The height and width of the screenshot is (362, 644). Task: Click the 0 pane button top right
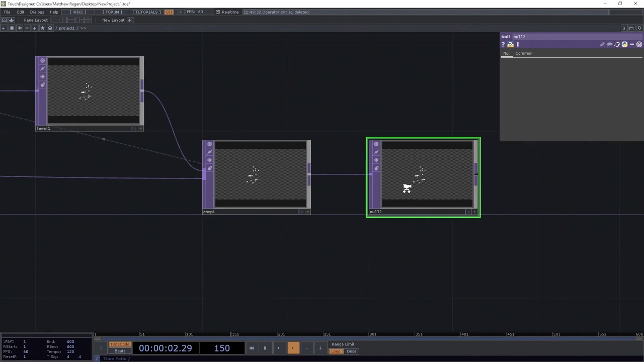click(x=624, y=28)
